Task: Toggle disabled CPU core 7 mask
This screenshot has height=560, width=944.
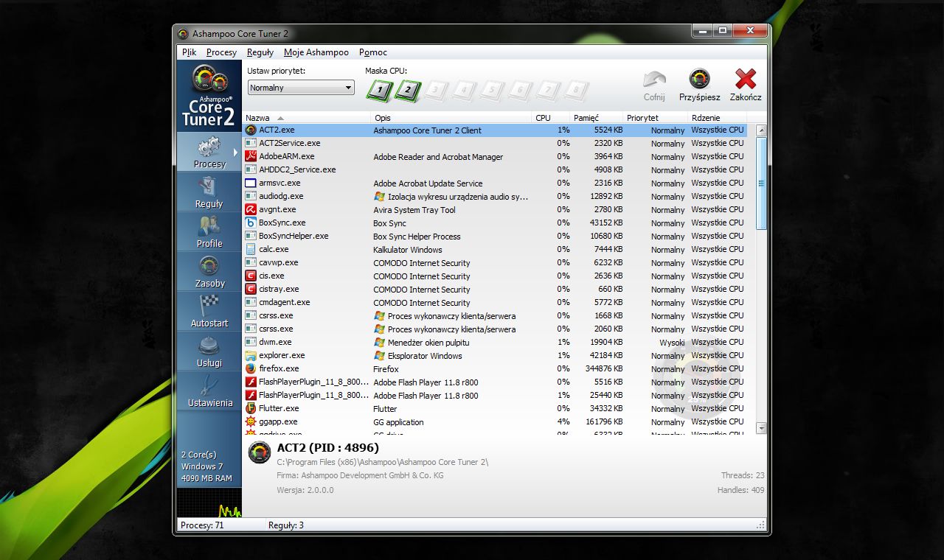Action: [547, 91]
